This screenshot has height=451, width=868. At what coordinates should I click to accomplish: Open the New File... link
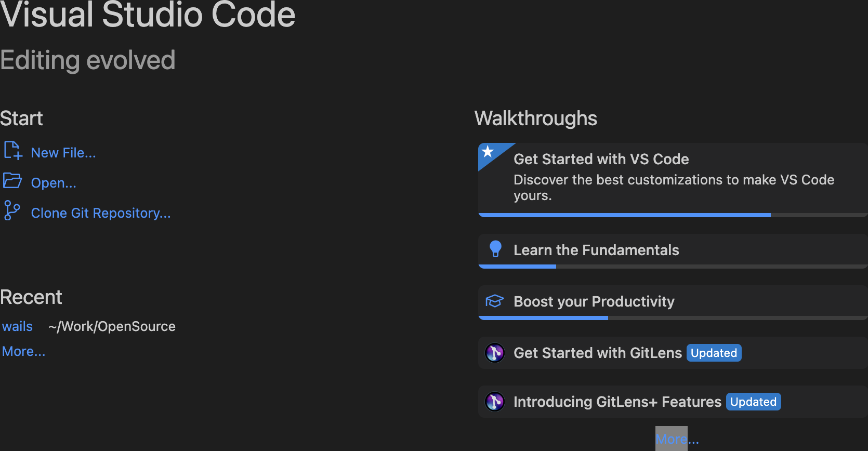[63, 153]
